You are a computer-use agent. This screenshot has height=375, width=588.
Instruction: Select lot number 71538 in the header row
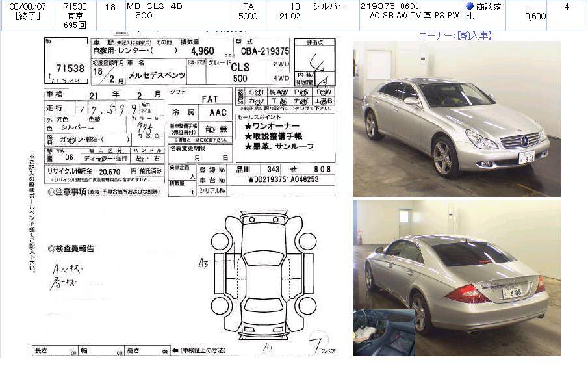tap(75, 6)
